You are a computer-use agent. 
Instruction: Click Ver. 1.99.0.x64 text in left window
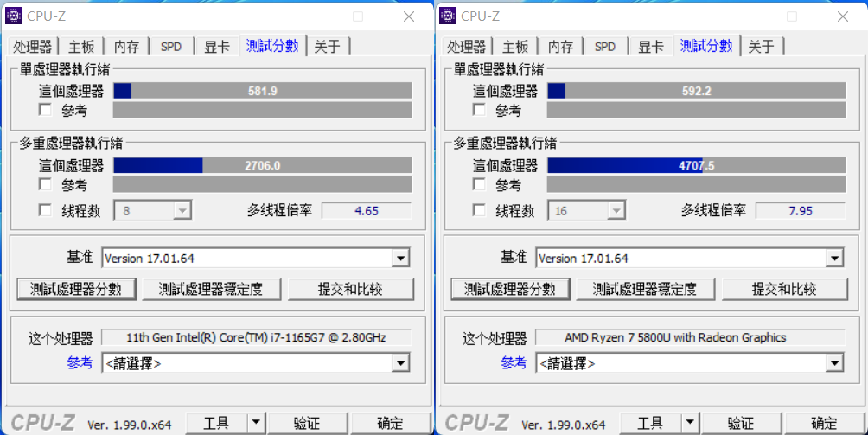click(130, 425)
